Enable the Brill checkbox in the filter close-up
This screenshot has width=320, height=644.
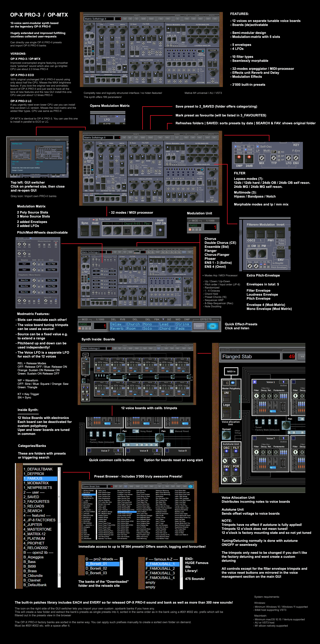(x=235, y=150)
